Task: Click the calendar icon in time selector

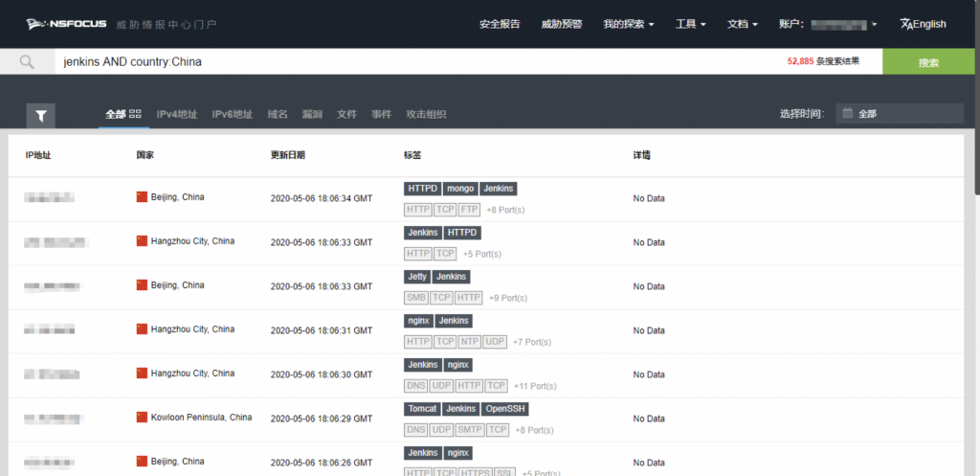Action: pyautogui.click(x=848, y=114)
